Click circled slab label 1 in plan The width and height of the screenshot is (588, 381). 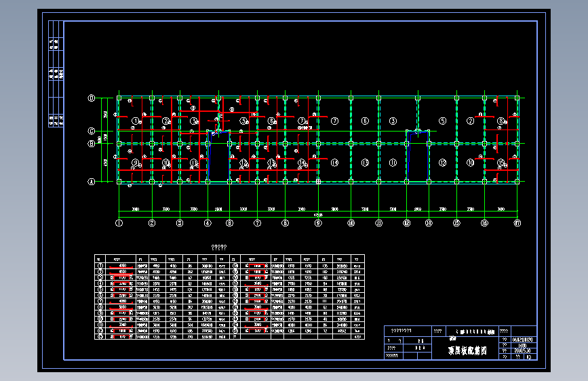136,121
